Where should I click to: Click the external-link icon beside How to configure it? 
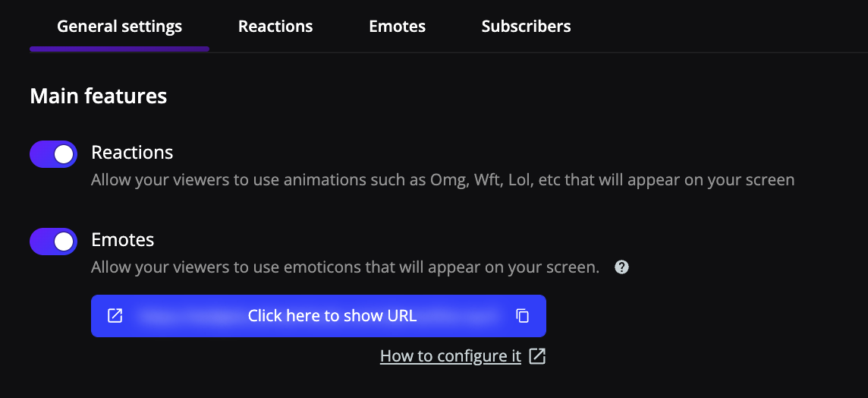coord(537,356)
